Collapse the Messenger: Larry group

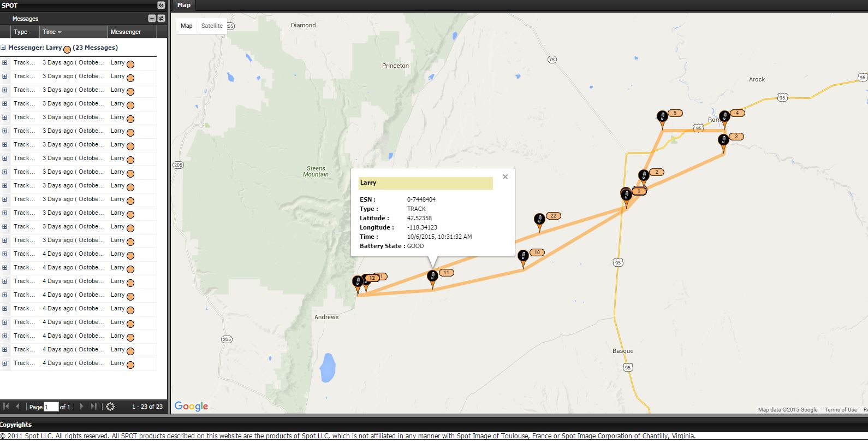tap(4, 48)
